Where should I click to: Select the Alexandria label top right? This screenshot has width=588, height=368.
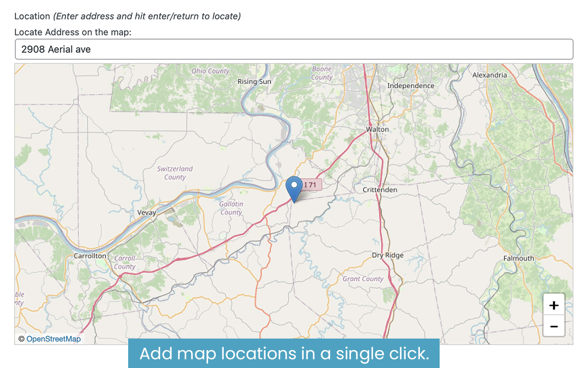tap(489, 75)
